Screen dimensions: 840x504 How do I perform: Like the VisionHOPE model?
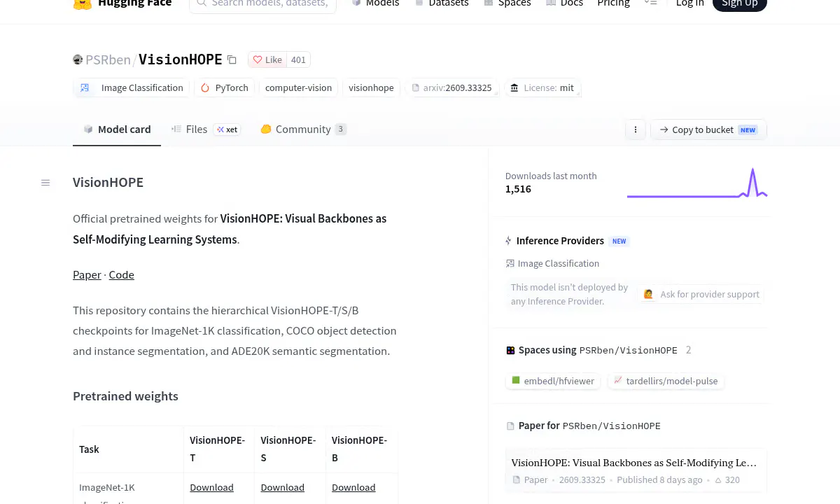point(267,59)
